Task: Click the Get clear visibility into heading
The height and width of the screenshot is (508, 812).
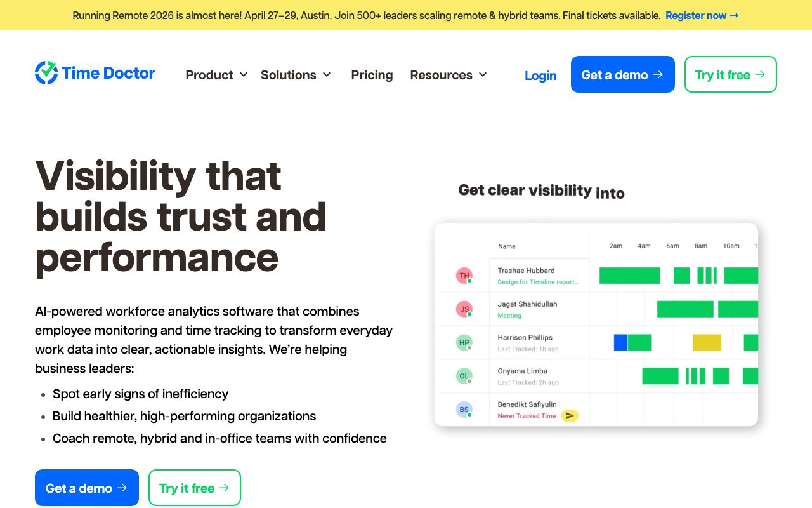Action: [541, 191]
